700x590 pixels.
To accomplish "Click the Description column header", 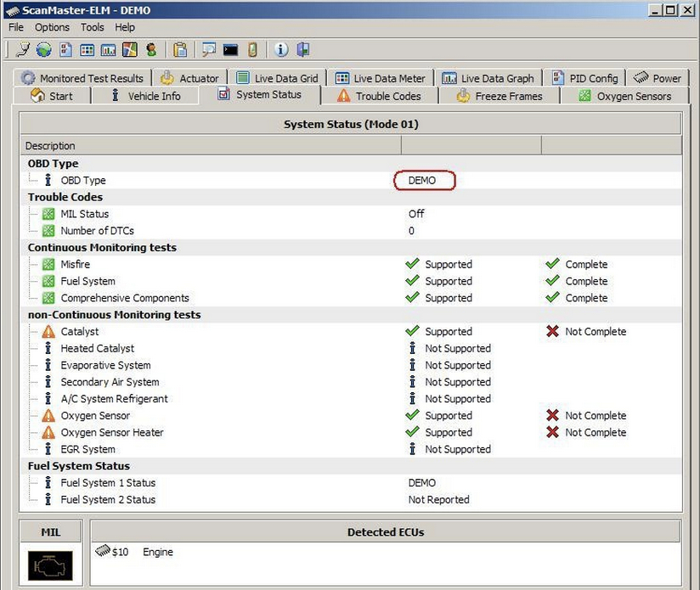I will pyautogui.click(x=211, y=146).
